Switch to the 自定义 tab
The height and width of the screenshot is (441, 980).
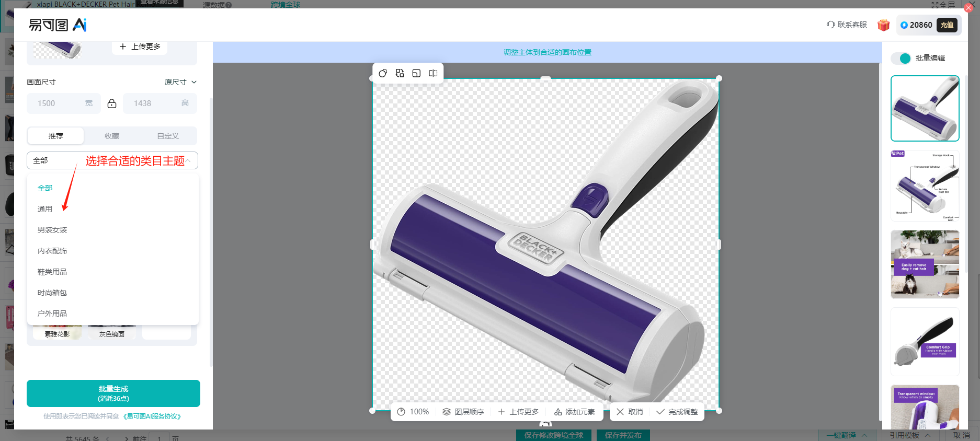pyautogui.click(x=168, y=136)
